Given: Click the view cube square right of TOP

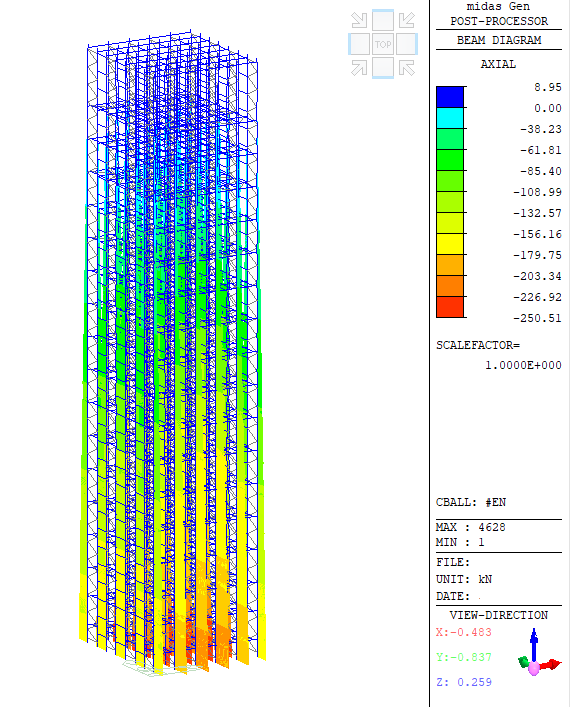Looking at the screenshot, I should point(406,44).
